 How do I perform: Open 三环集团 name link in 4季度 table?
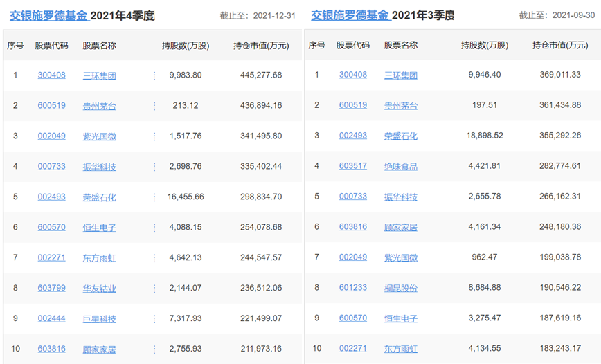coord(99,75)
